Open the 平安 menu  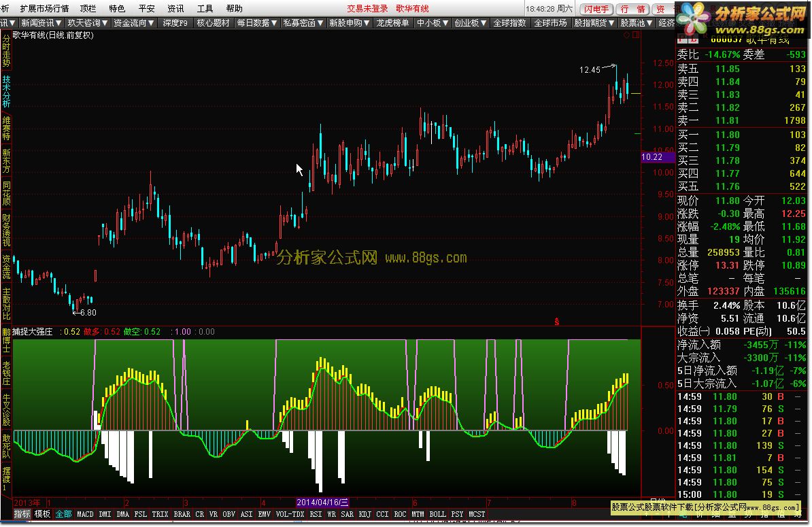tap(146, 8)
